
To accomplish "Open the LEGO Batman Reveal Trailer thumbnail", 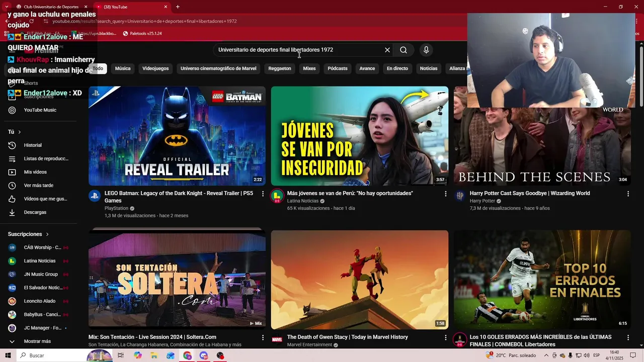I will point(177,136).
